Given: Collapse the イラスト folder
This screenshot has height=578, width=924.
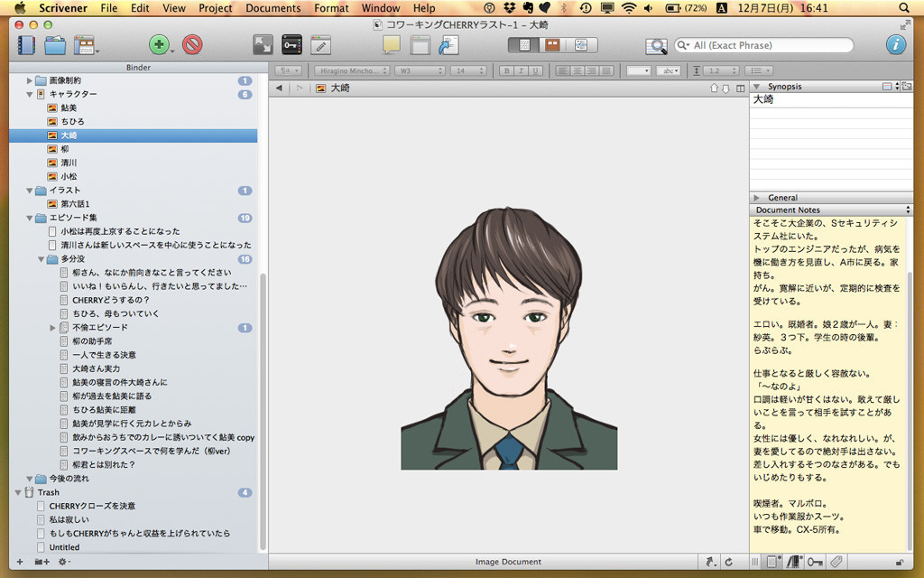Looking at the screenshot, I should [x=30, y=191].
